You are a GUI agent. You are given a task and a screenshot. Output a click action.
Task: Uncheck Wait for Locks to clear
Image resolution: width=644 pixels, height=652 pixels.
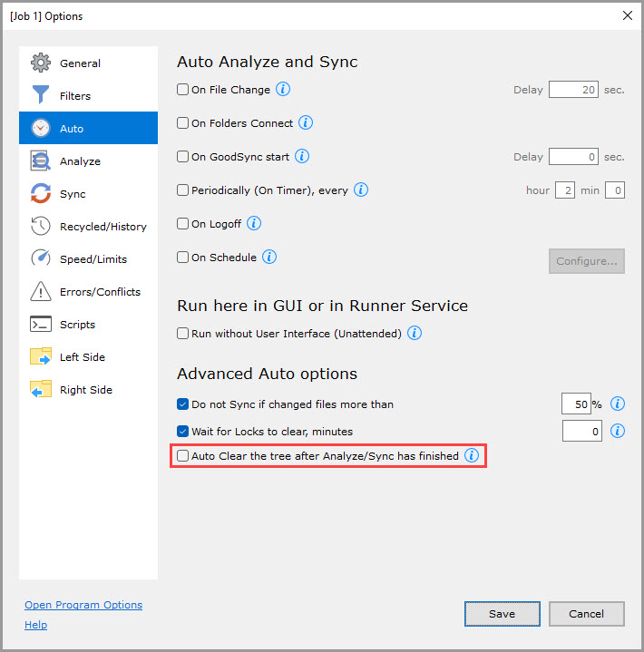[x=183, y=432]
